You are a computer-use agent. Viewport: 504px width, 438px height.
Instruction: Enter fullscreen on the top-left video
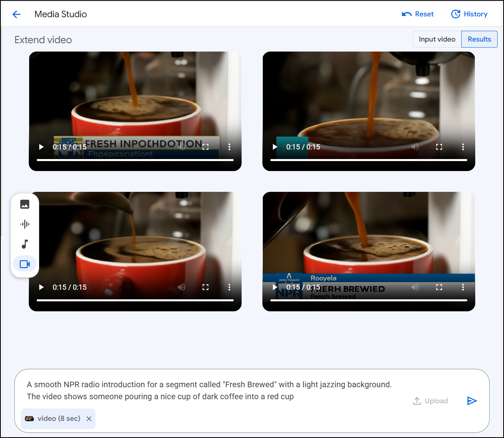[205, 147]
